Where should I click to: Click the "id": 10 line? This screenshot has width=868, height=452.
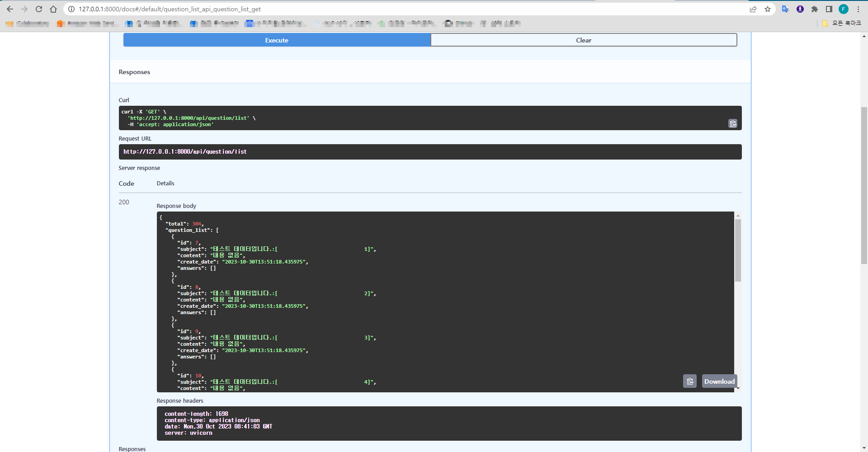pos(190,376)
